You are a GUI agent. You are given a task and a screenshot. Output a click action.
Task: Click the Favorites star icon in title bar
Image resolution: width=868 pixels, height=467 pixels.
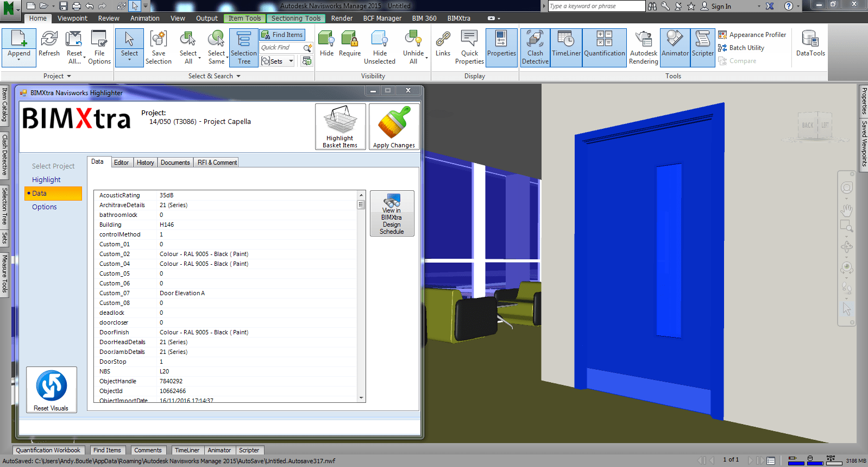(x=691, y=6)
